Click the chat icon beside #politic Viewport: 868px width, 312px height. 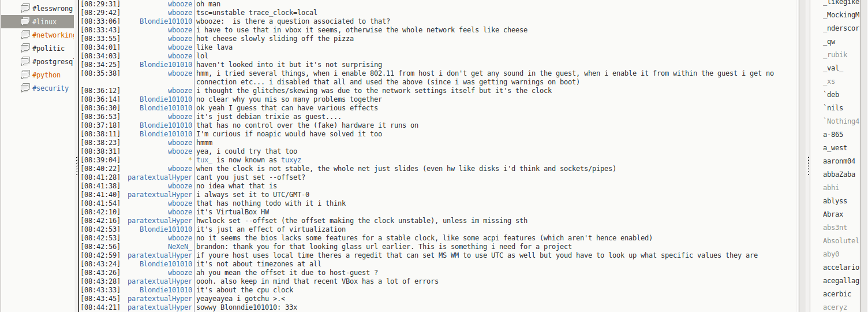click(25, 48)
